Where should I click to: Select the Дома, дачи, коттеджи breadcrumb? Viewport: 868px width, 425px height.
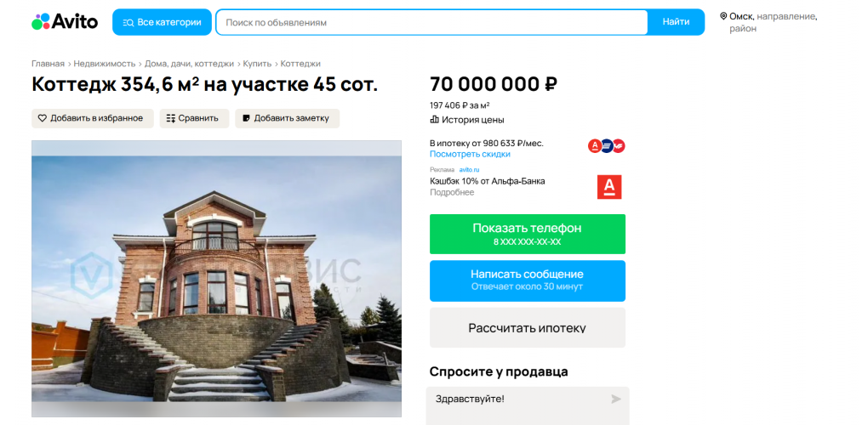pyautogui.click(x=189, y=64)
